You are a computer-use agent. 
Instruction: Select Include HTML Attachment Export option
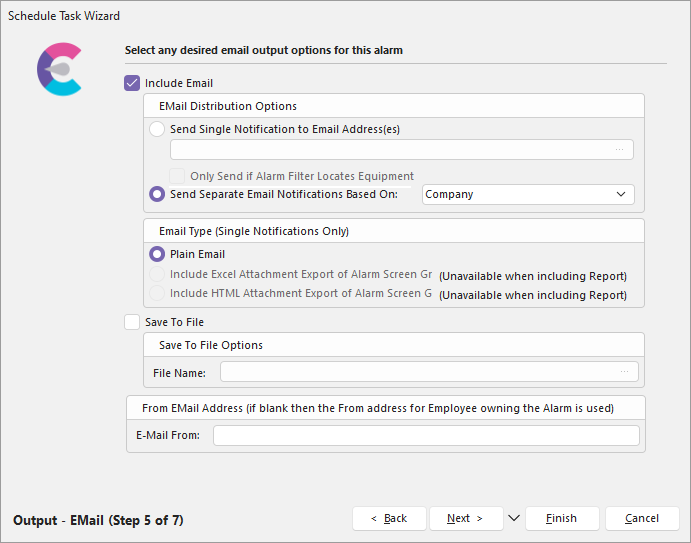click(157, 294)
